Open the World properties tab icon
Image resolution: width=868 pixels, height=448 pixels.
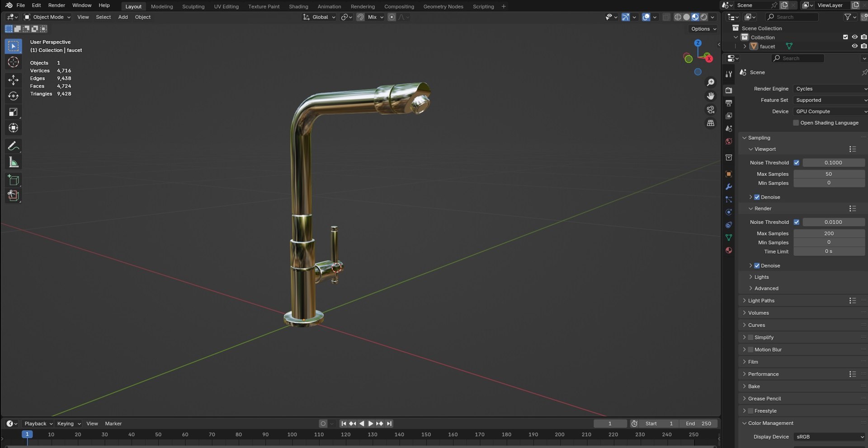pos(729,141)
